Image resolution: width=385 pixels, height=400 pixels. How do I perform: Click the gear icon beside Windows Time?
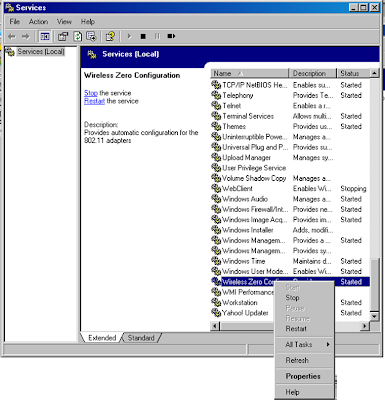tap(216, 261)
